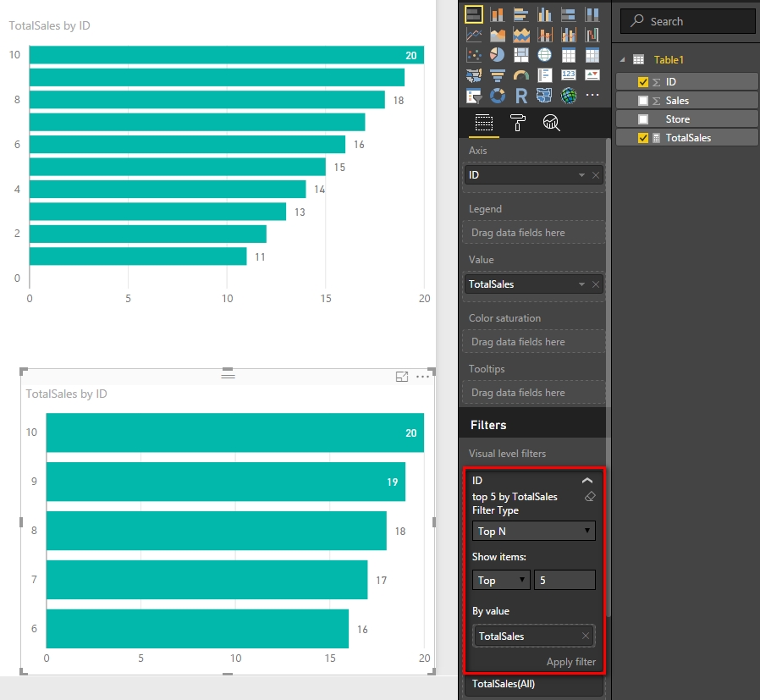Insert a card visual with 123
The height and width of the screenshot is (700, 760).
coord(569,75)
